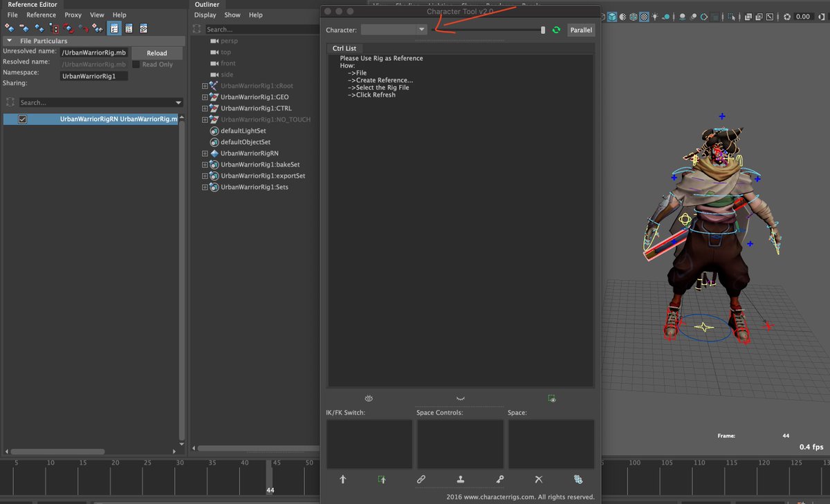The image size is (830, 504).
Task: Toggle the UrbanWarriorRigRN reference checkbox
Action: click(22, 120)
